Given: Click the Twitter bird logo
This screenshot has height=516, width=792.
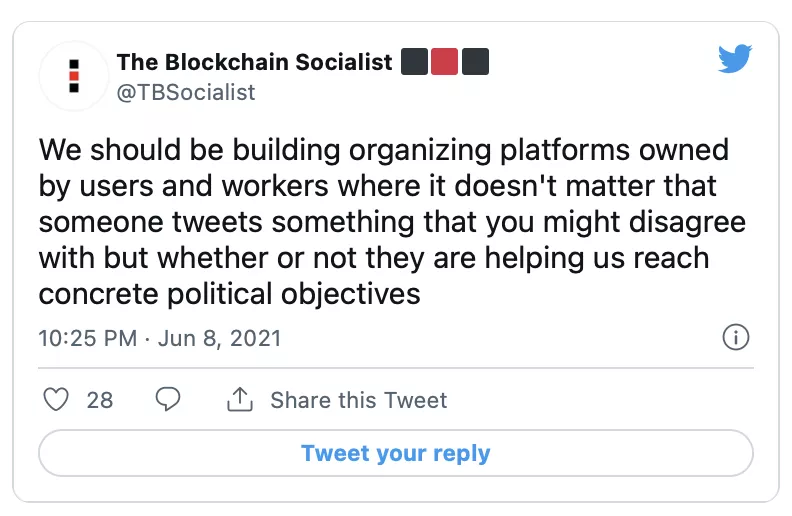Looking at the screenshot, I should tap(735, 60).
